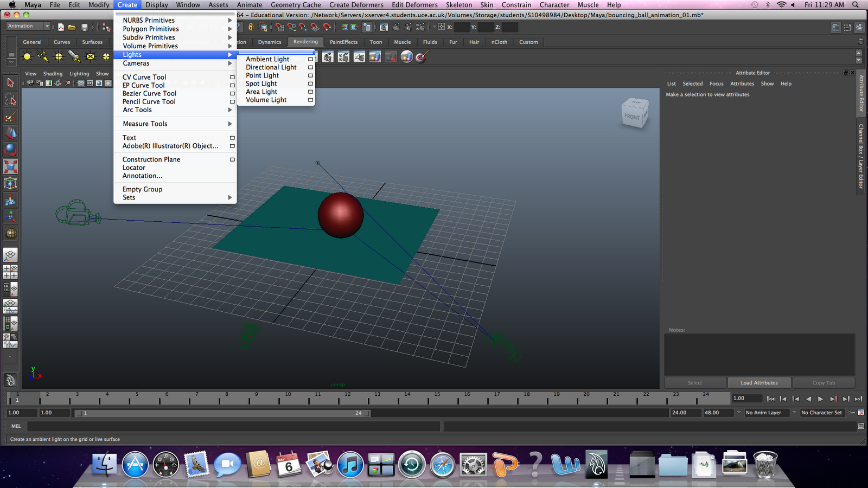Click the view cube FRONT face
This screenshot has width=868, height=488.
coord(631,117)
